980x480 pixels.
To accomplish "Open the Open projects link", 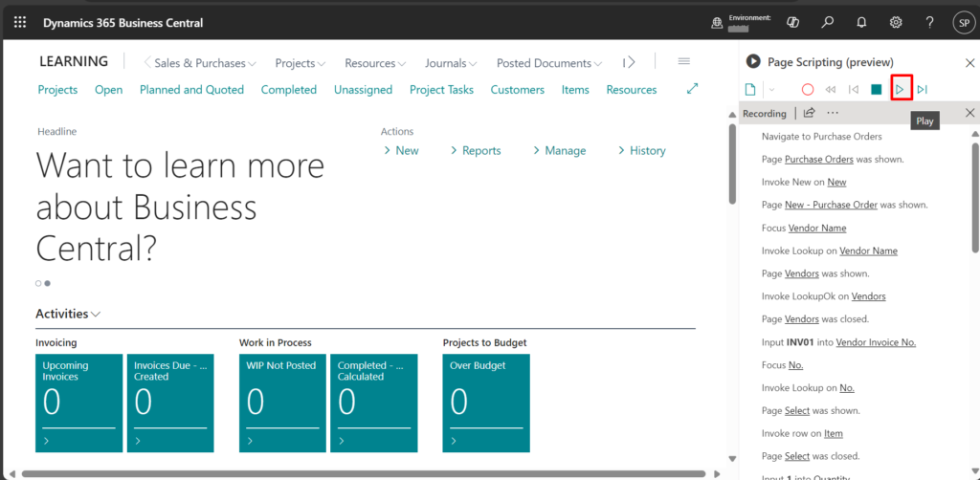I will pos(109,90).
